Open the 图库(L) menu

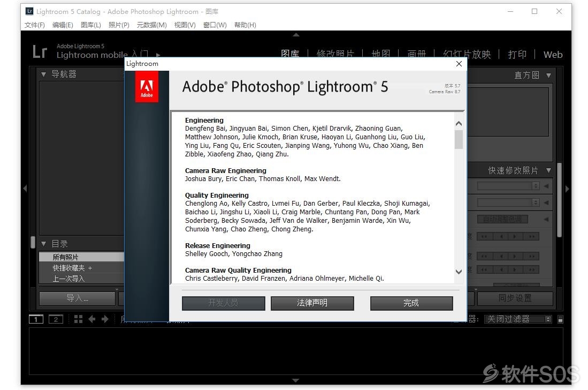pyautogui.click(x=91, y=25)
